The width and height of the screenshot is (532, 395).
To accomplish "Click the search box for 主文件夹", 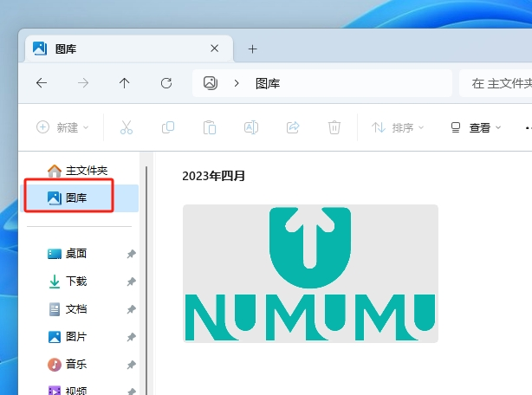I will pos(496,83).
